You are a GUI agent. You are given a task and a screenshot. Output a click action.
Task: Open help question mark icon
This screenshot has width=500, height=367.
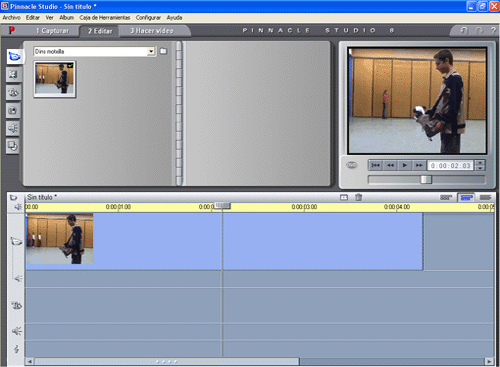[493, 30]
